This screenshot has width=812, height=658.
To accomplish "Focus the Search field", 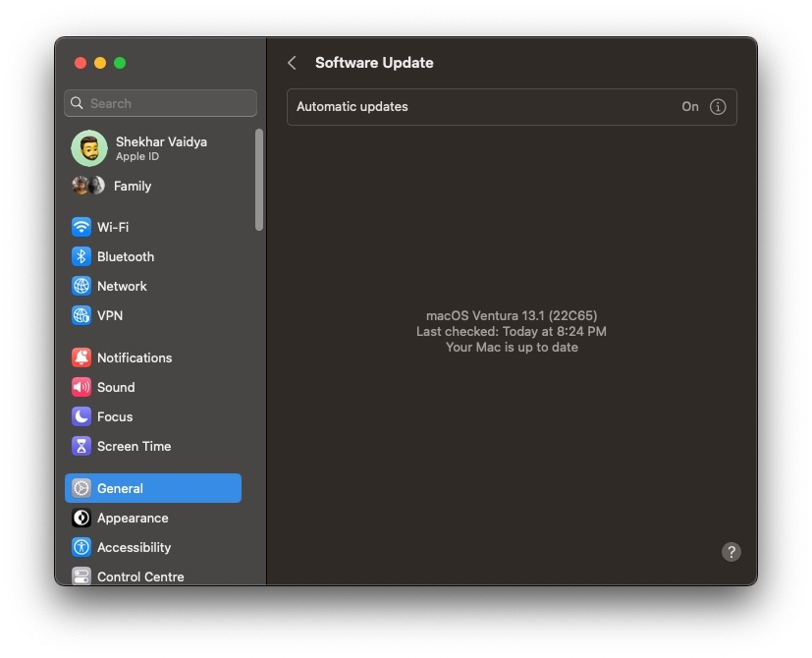I will 161,103.
